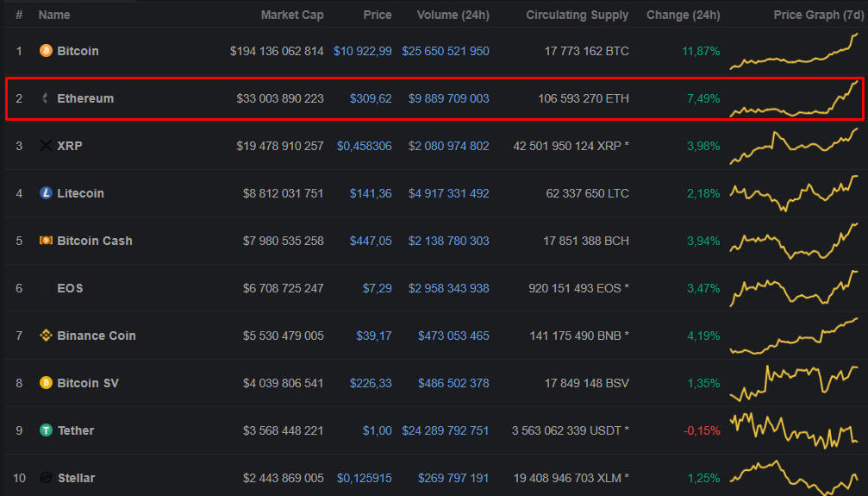Open Bitcoin Cash 7-day price graph

pos(795,241)
